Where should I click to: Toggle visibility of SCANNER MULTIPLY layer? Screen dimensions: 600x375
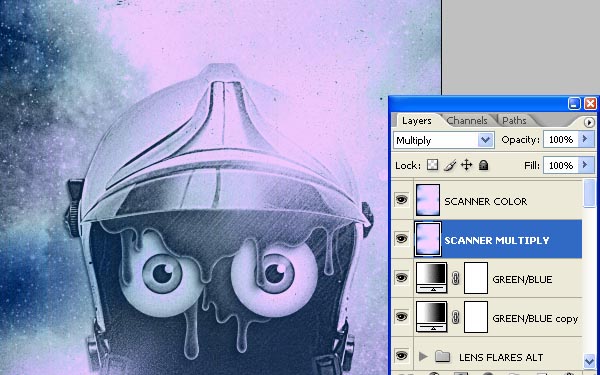pyautogui.click(x=401, y=239)
